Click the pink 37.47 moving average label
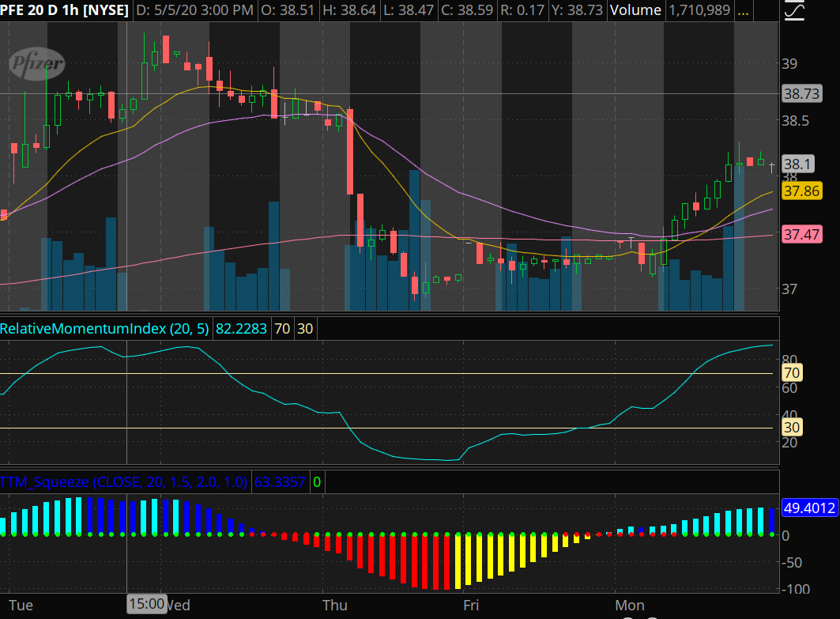 (x=800, y=234)
